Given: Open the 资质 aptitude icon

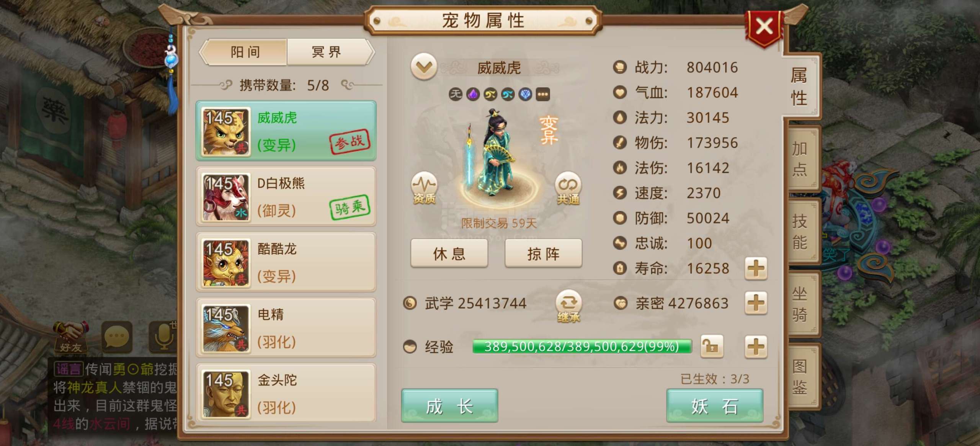Looking at the screenshot, I should (424, 188).
